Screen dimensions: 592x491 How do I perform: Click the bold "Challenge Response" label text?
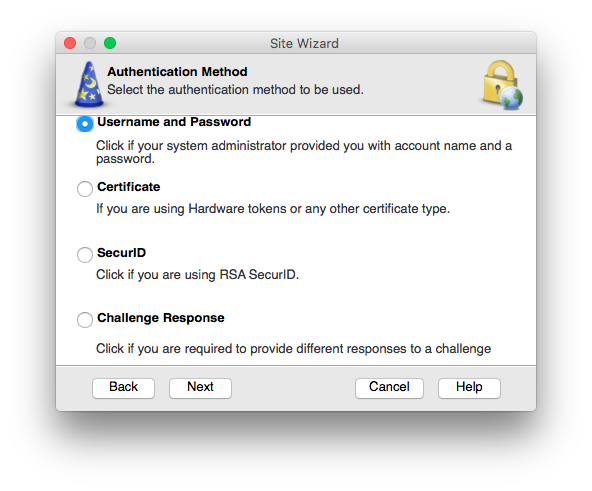pos(161,318)
